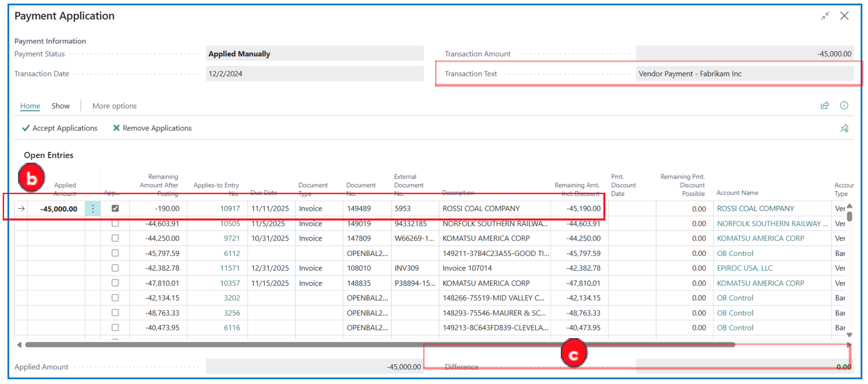Open Applies-to Entry No. 10917 link

pyautogui.click(x=230, y=209)
